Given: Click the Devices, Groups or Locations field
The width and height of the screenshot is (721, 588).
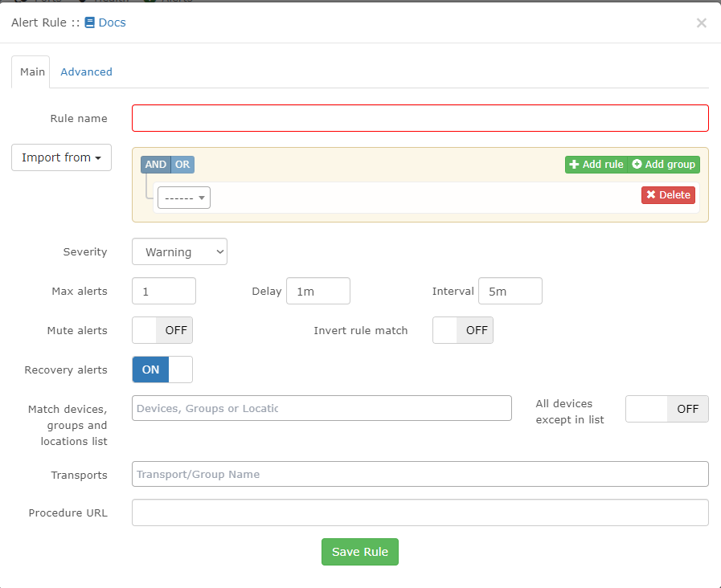Looking at the screenshot, I should 322,408.
